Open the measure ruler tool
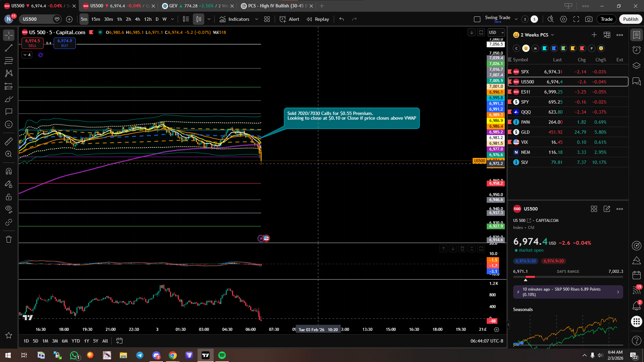This screenshot has height=362, width=644. (x=9, y=141)
